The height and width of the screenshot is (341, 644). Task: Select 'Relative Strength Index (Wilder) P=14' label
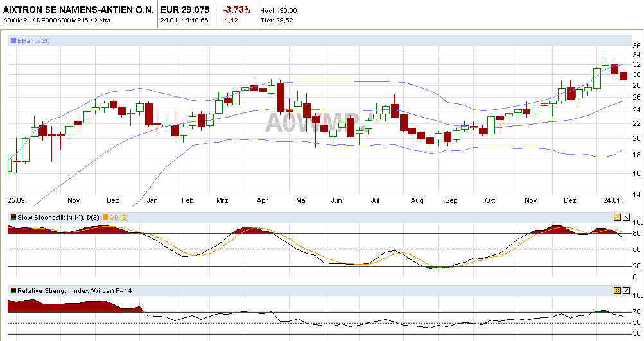(x=74, y=290)
